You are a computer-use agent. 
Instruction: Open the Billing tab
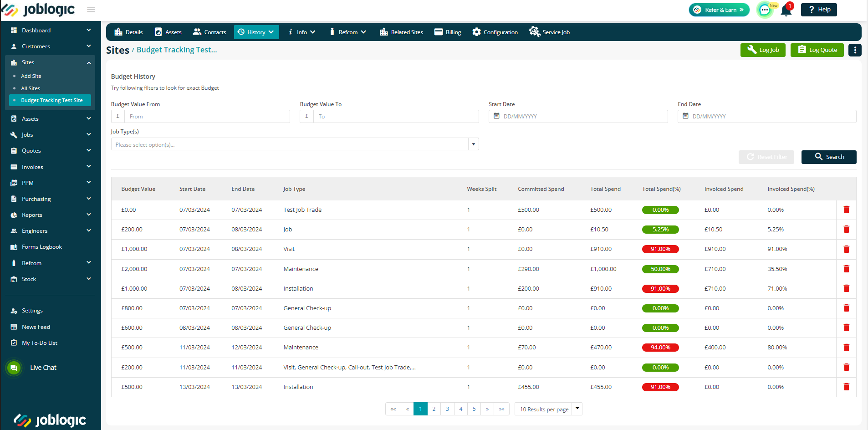(448, 32)
